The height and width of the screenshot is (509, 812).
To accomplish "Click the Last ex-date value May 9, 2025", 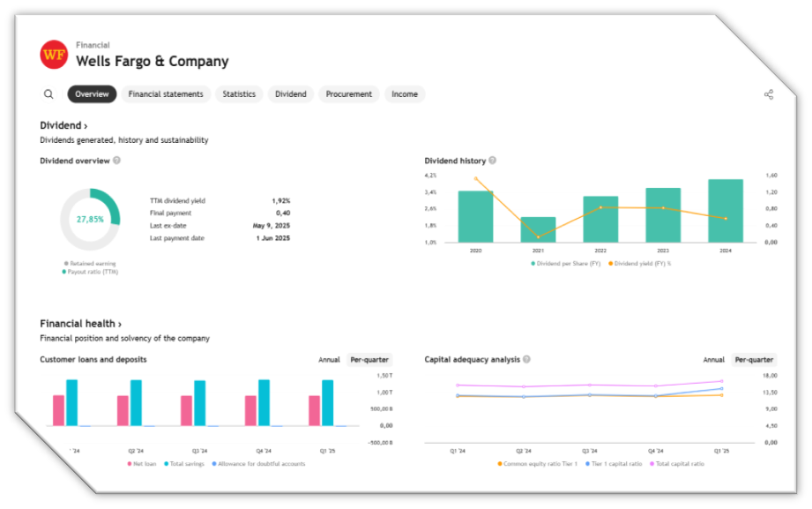I will (x=272, y=226).
